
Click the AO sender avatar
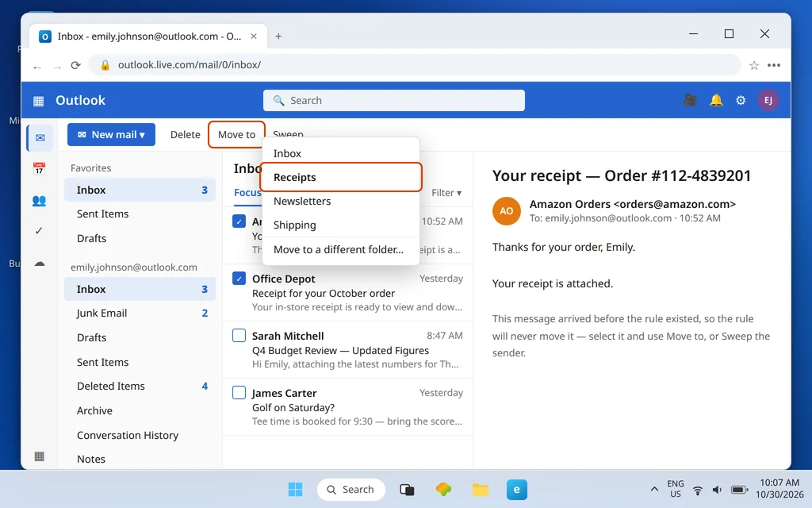pos(506,211)
